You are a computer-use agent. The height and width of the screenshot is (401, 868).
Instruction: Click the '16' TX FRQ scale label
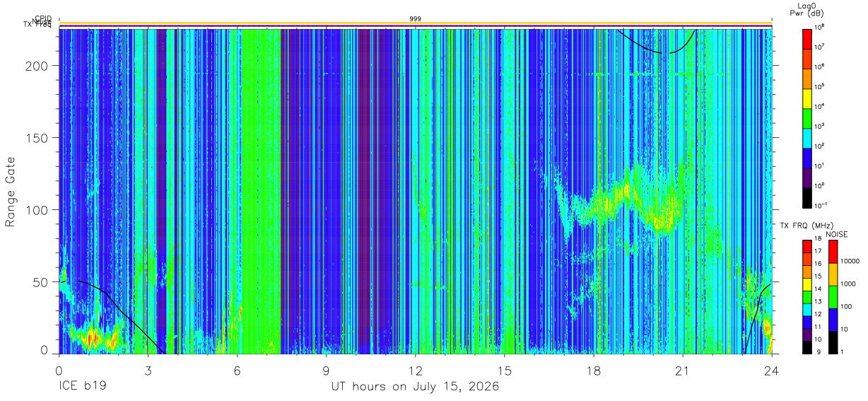819,265
